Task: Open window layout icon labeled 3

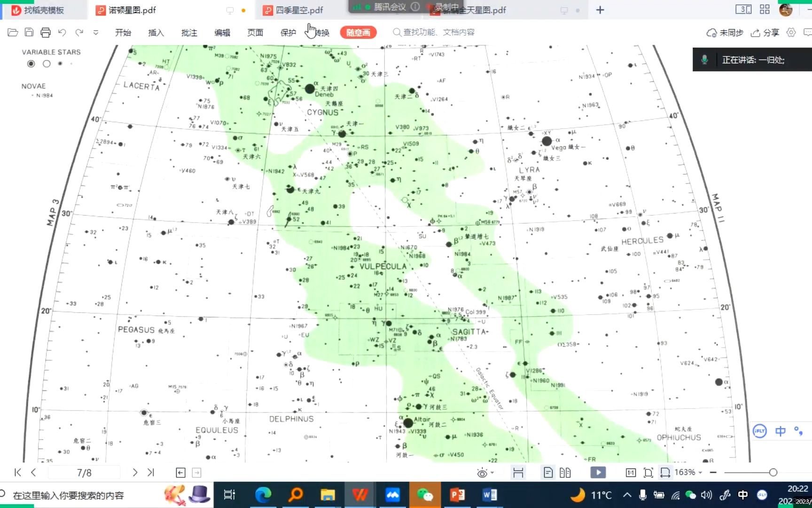Action: 743,9
